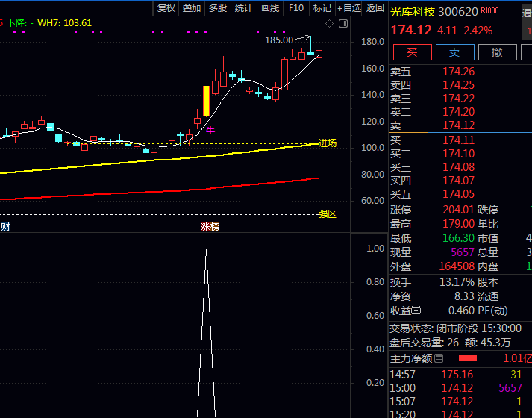532x418 pixels.
Task: Click the 撤 cancel order button
Action: [x=498, y=52]
